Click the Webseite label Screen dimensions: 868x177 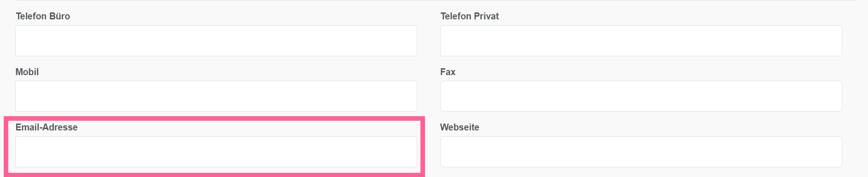pos(460,127)
